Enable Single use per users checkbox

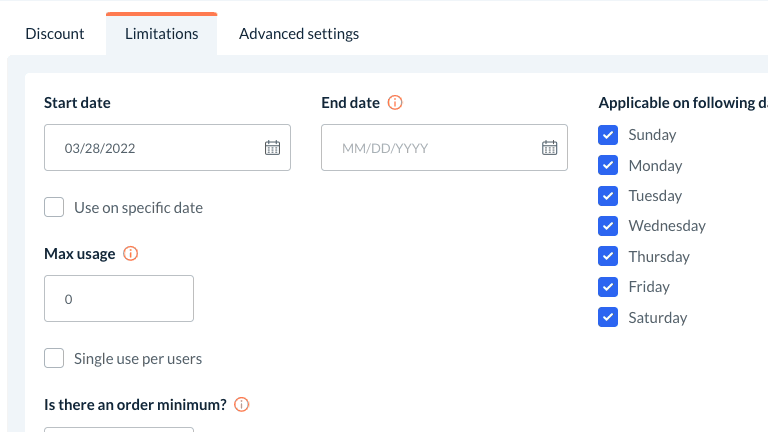(x=55, y=358)
